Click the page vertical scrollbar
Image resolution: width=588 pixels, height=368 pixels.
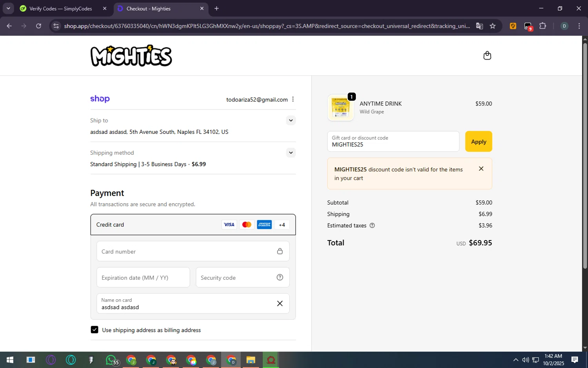(x=585, y=156)
